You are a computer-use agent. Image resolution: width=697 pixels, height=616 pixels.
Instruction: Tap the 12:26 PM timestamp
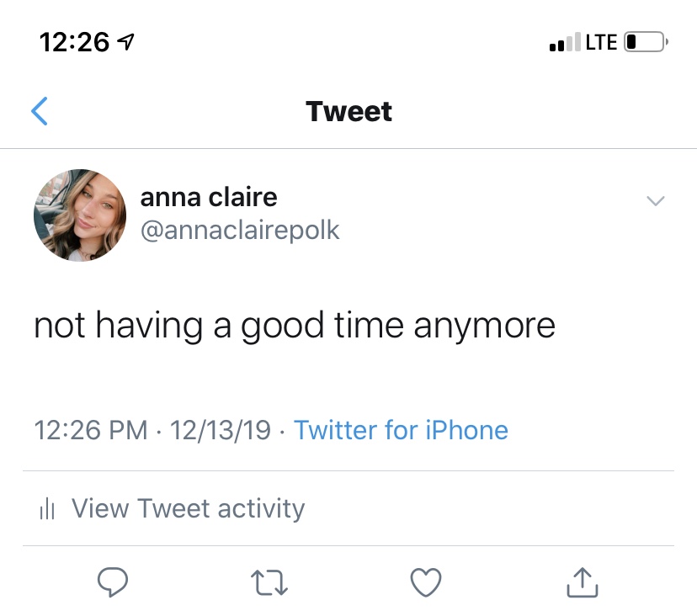coord(91,431)
